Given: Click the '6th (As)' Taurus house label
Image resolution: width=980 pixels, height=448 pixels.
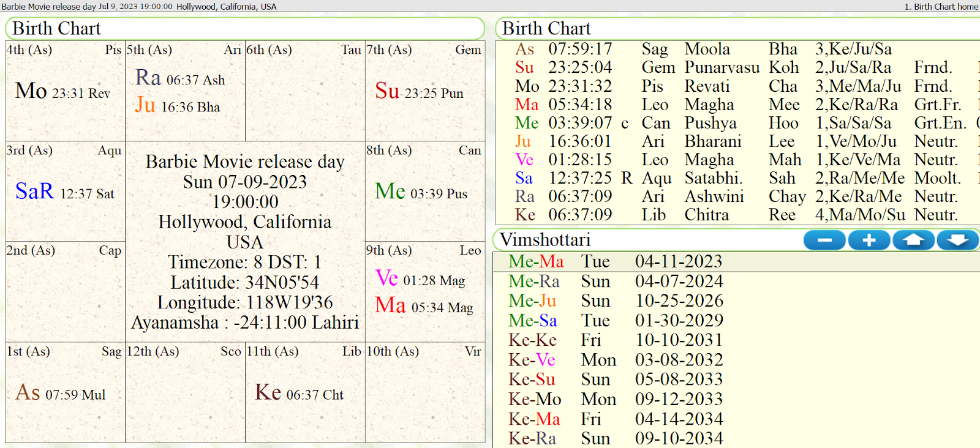Looking at the screenshot, I should pyautogui.click(x=269, y=50).
